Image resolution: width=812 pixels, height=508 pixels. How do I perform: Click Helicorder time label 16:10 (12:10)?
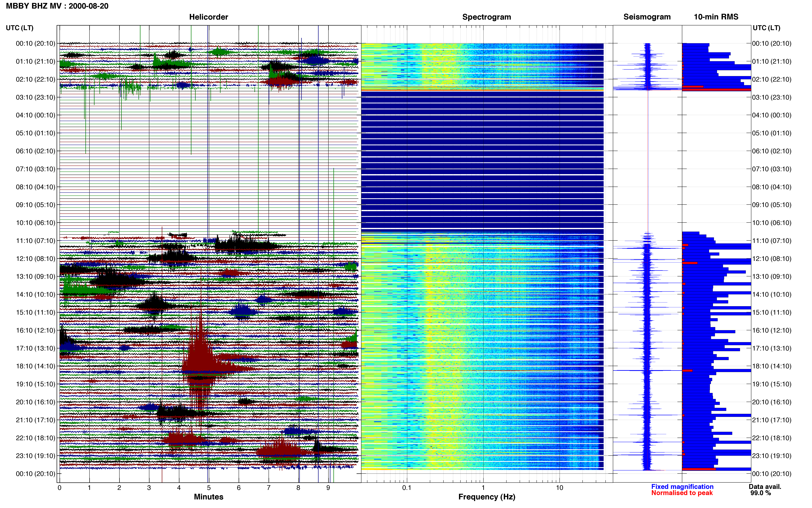pyautogui.click(x=36, y=330)
